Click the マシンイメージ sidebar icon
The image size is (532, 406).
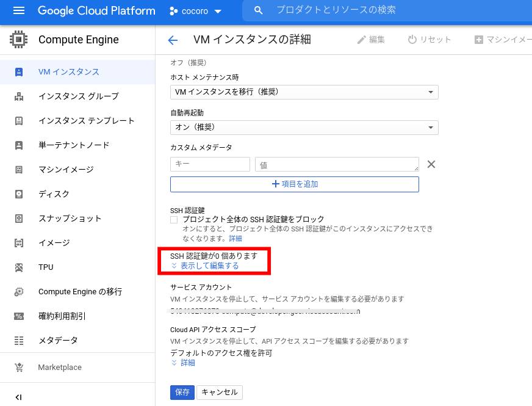[19, 170]
